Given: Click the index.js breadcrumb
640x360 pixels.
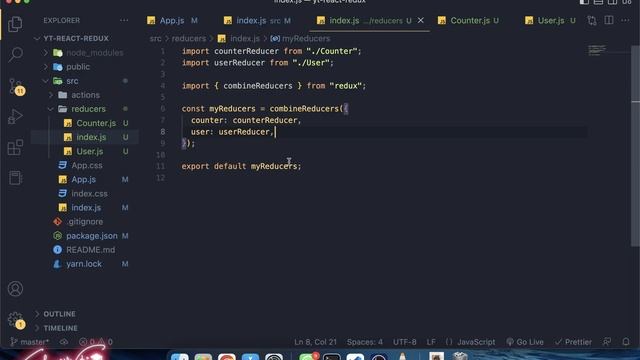Looking at the screenshot, I should (244, 38).
